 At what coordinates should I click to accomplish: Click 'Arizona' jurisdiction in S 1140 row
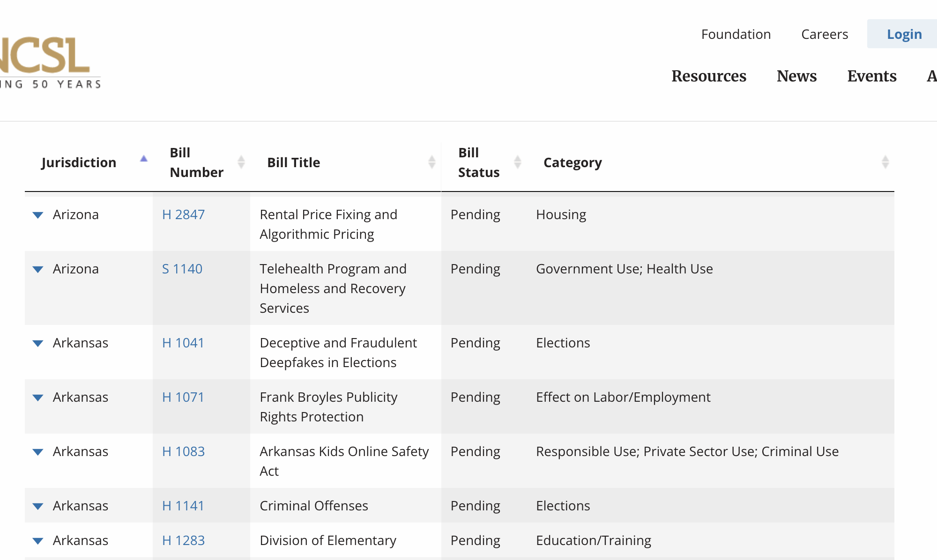76,269
